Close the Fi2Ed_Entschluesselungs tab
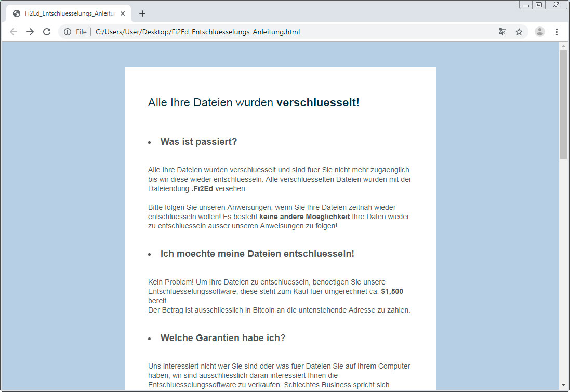 click(x=123, y=13)
